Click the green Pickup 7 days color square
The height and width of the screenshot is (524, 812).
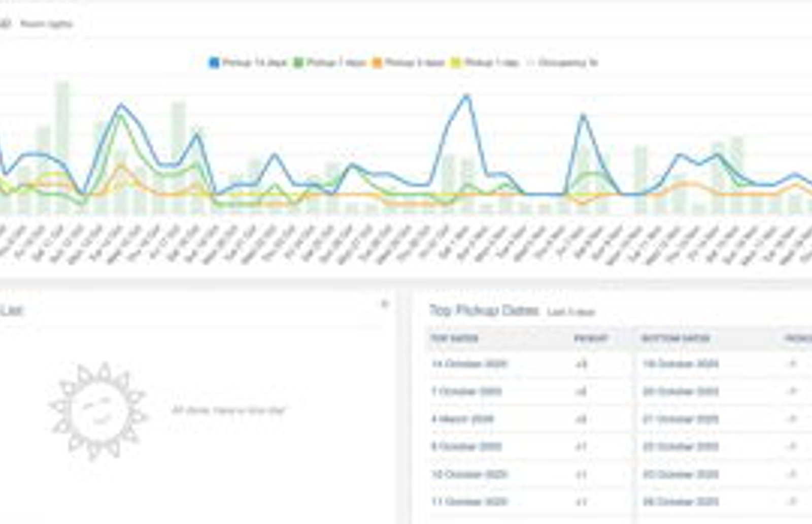tap(298, 63)
